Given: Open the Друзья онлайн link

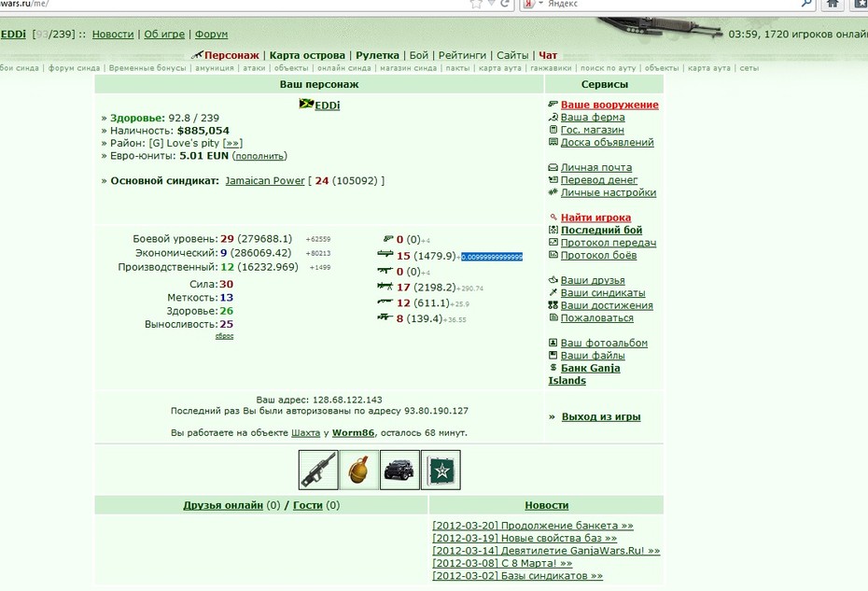Looking at the screenshot, I should (223, 505).
